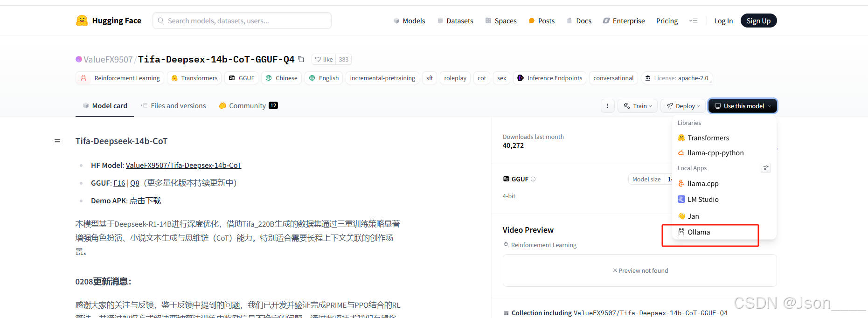868x318 pixels.
Task: Open Enterprise page
Action: 624,21
